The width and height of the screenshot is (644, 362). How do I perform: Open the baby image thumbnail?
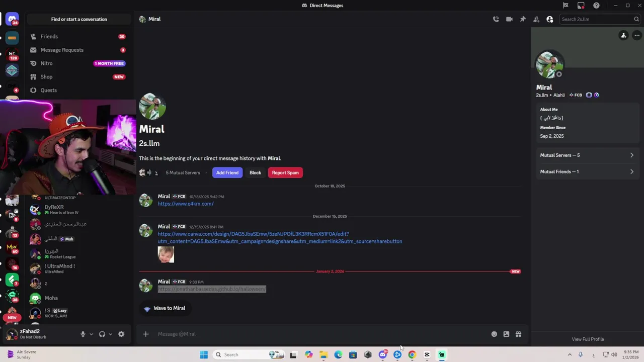[166, 254]
